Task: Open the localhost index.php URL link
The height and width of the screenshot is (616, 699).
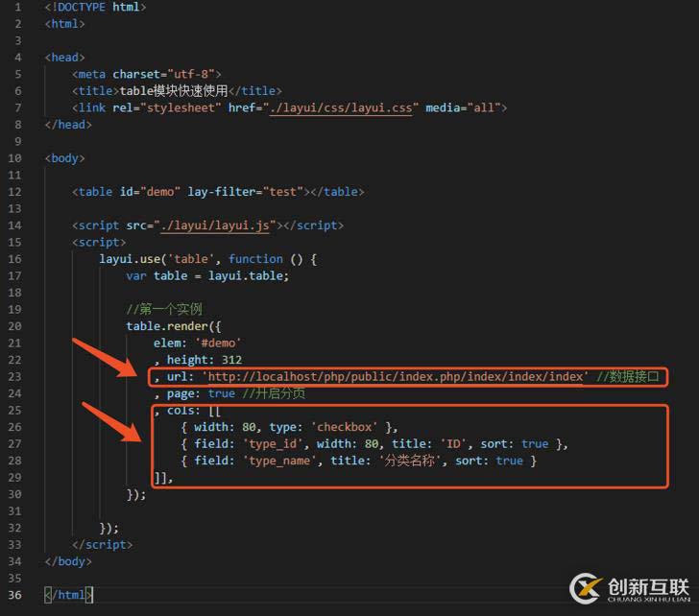Action: point(395,377)
